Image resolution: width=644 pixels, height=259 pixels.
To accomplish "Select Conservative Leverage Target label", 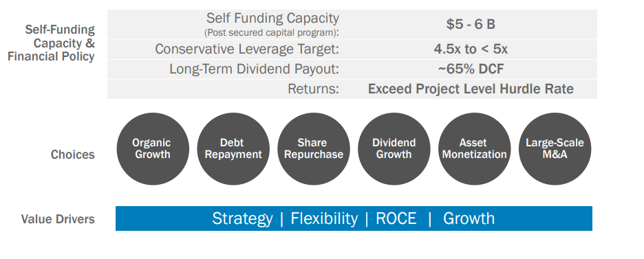I will [x=247, y=49].
